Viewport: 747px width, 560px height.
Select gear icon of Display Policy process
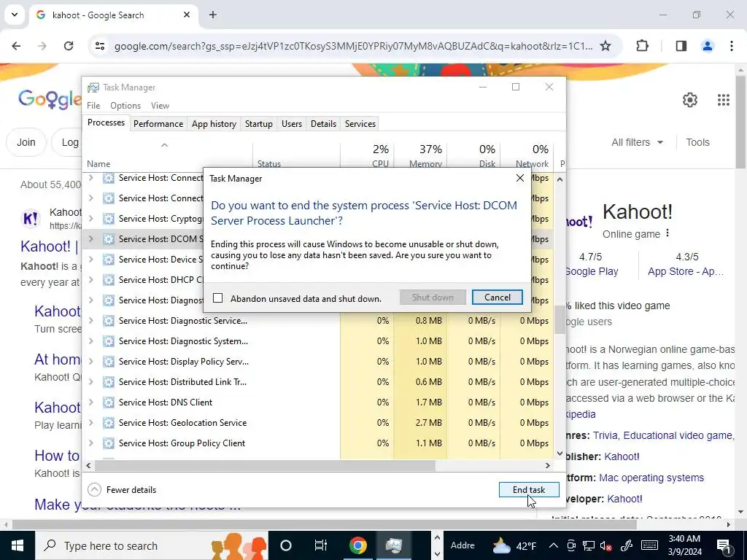[x=109, y=362]
